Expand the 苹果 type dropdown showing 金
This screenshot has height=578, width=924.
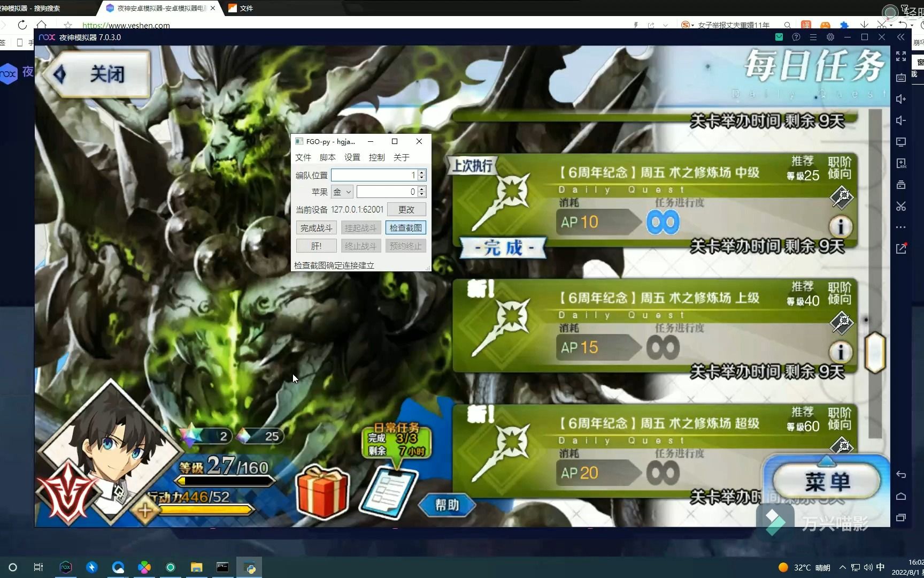tap(342, 192)
